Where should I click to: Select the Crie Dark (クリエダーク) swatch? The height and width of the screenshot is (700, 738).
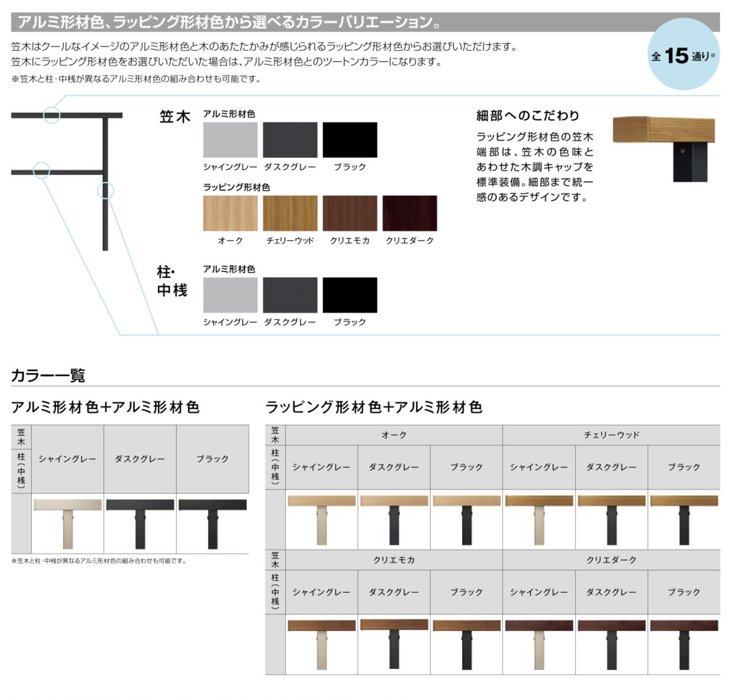pyautogui.click(x=409, y=213)
